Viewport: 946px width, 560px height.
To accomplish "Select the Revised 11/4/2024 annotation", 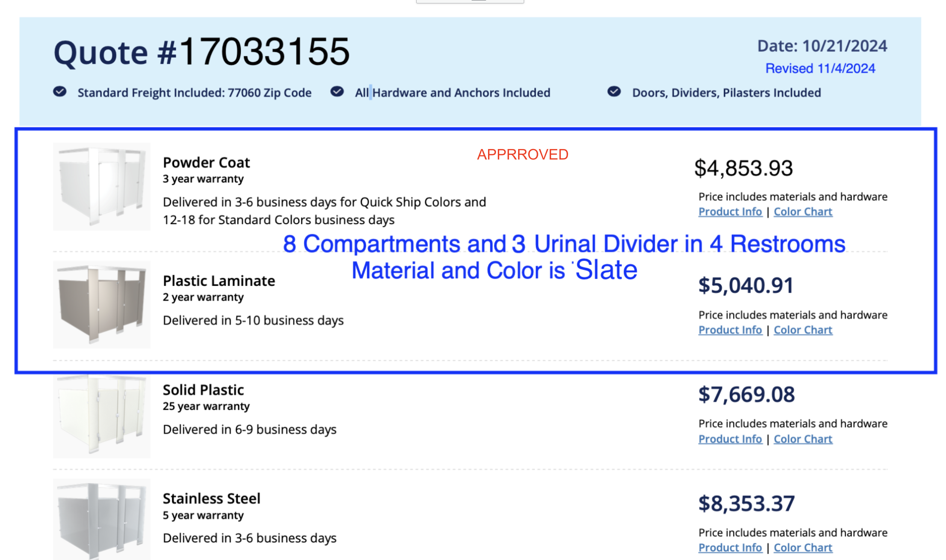I will pyautogui.click(x=820, y=68).
